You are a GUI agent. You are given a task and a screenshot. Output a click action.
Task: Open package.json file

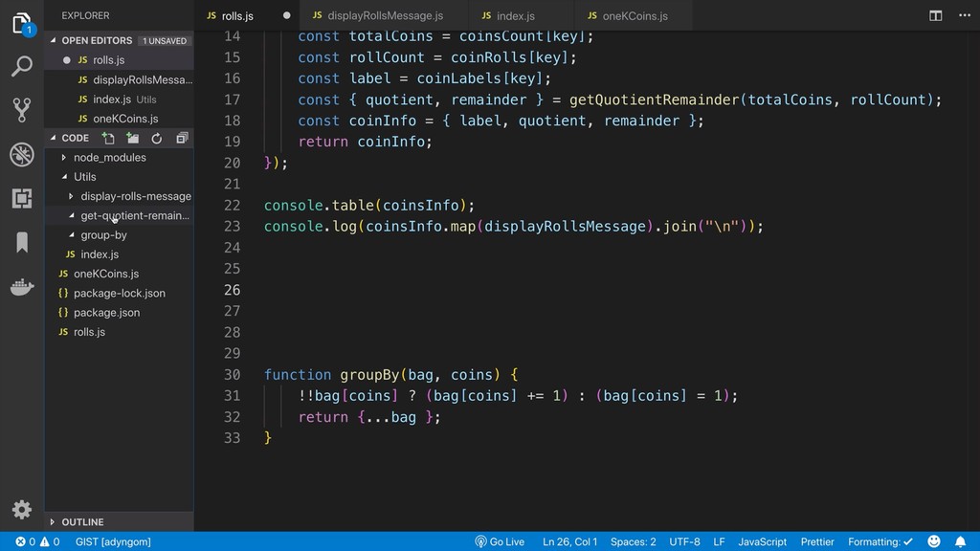(x=119, y=313)
